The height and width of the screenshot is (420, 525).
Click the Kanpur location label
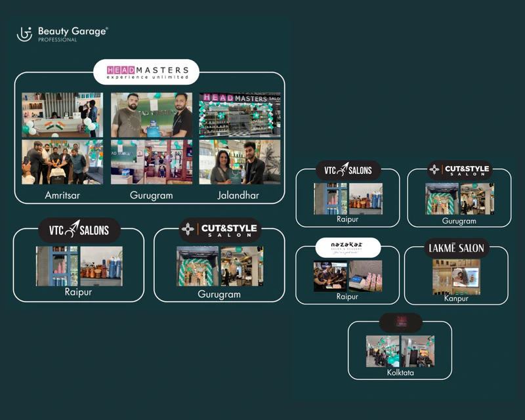pyautogui.click(x=456, y=297)
